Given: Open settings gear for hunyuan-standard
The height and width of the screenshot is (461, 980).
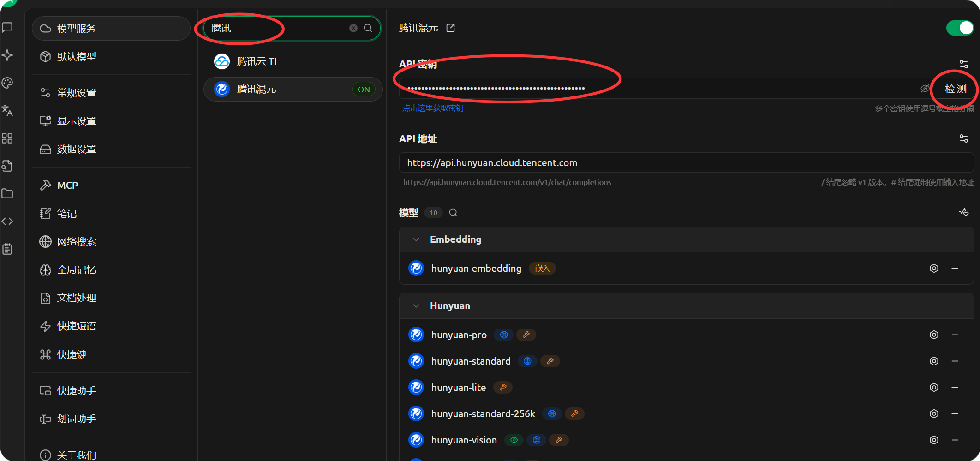Looking at the screenshot, I should pos(934,361).
